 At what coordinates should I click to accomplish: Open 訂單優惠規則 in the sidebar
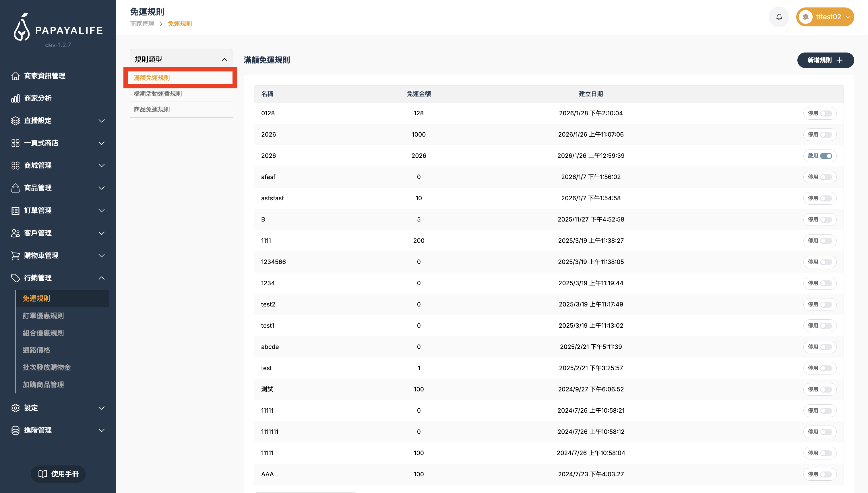[43, 316]
